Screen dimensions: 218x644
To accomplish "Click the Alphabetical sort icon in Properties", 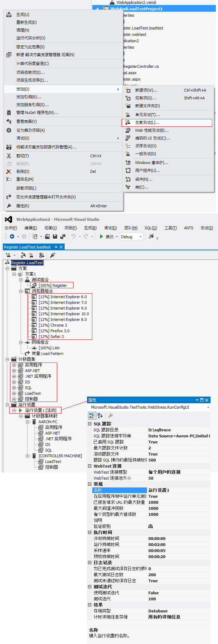I will pos(100,415).
